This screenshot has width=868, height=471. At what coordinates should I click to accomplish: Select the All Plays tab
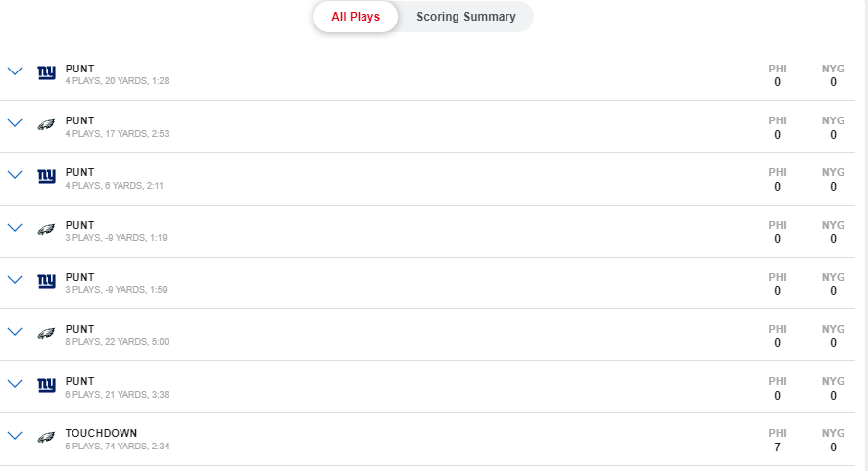point(356,17)
